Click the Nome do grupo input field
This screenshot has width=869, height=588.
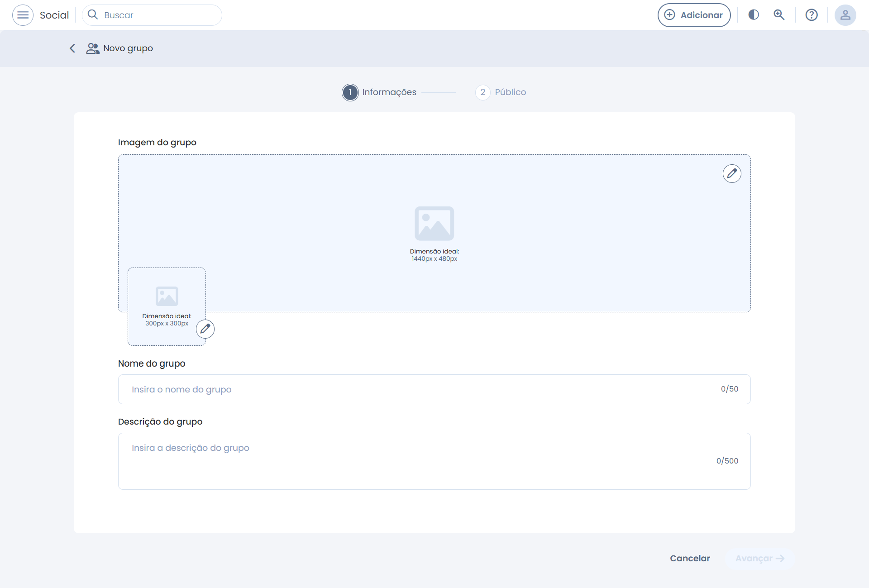point(421,389)
